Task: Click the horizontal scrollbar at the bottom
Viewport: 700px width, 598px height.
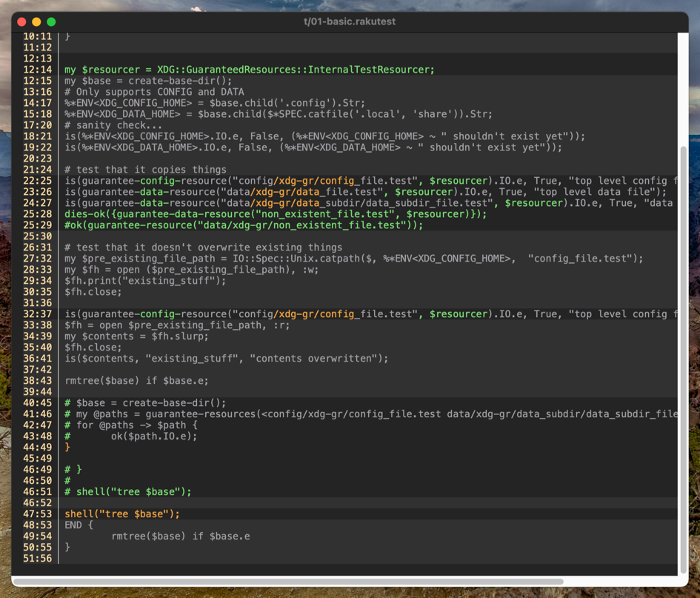Action: [x=289, y=581]
